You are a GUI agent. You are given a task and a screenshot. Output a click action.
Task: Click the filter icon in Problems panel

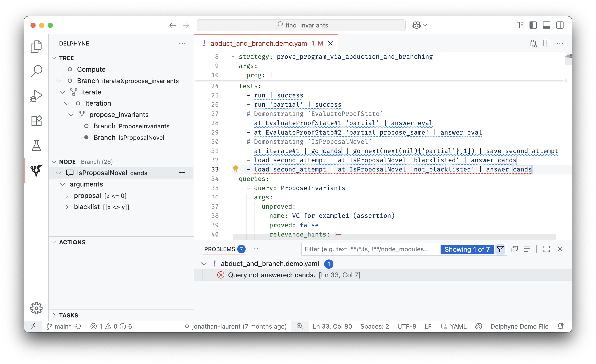point(500,249)
